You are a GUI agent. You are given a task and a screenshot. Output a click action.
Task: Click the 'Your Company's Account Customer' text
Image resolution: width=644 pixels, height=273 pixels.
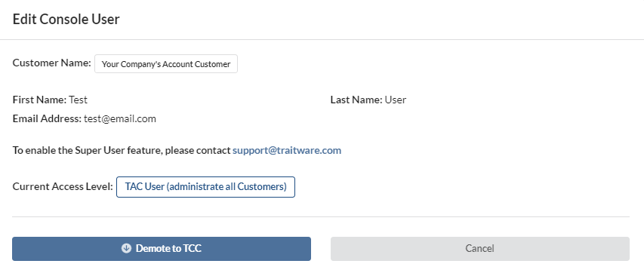[166, 64]
